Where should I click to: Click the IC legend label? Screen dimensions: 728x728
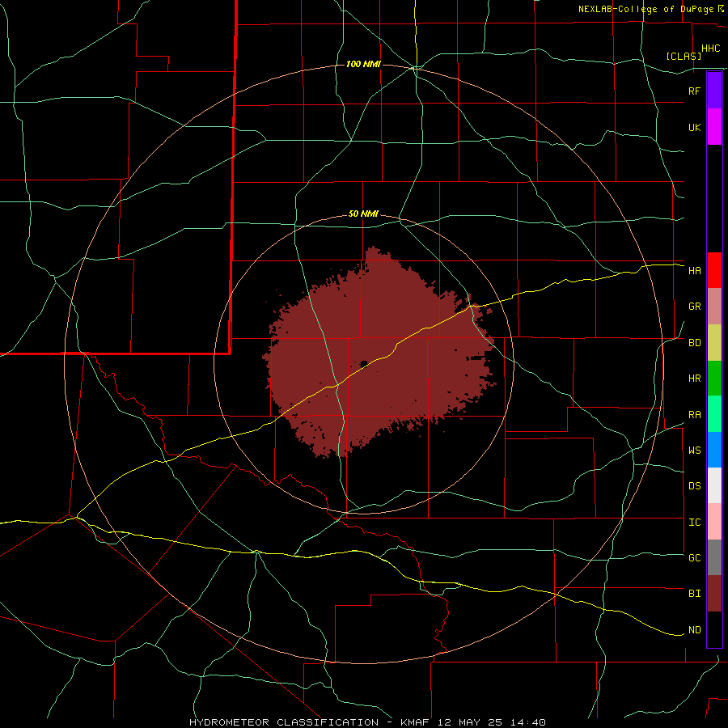695,522
